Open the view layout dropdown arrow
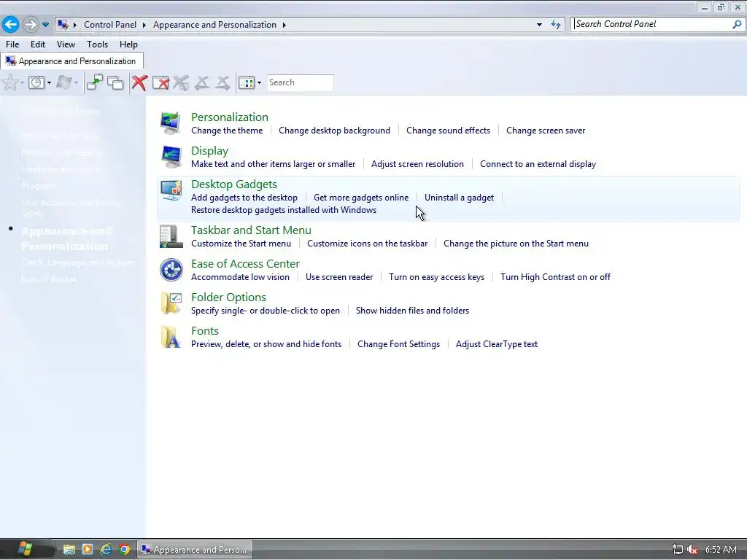Image resolution: width=747 pixels, height=560 pixels. [x=259, y=83]
